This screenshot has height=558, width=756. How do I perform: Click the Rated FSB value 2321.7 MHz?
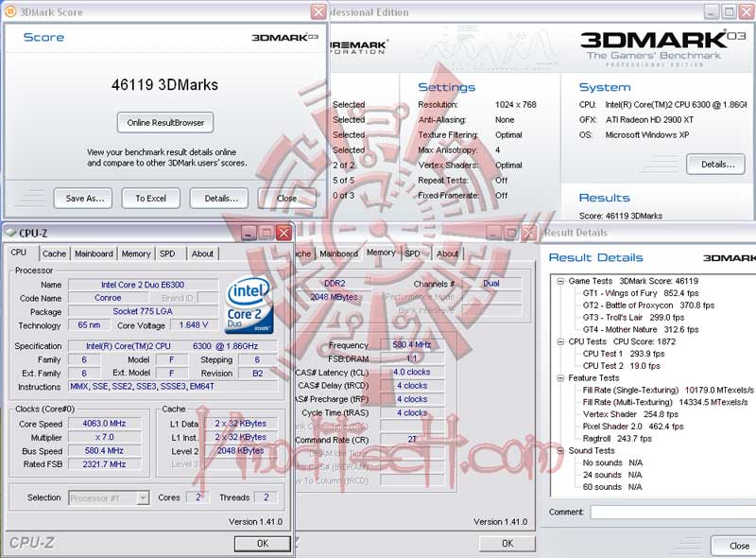coord(105,463)
